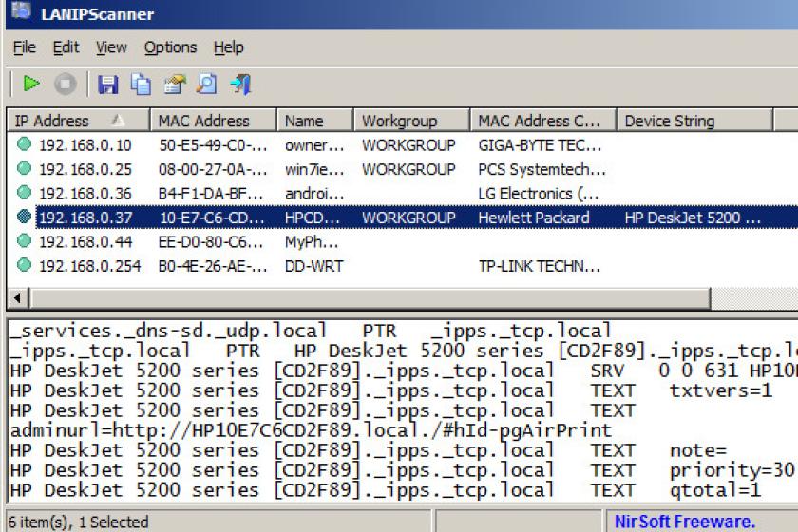Click HP DeskJet 5200 device string cell

[693, 218]
